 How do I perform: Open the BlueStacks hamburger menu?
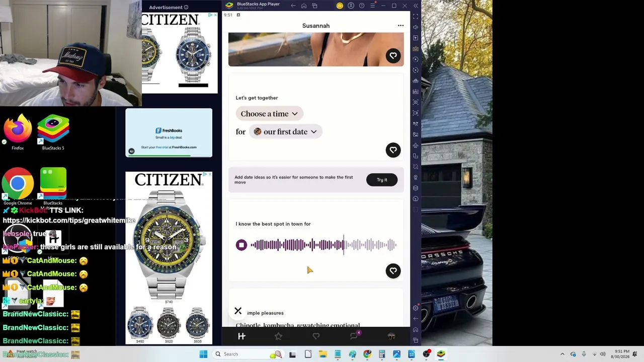coord(372,6)
